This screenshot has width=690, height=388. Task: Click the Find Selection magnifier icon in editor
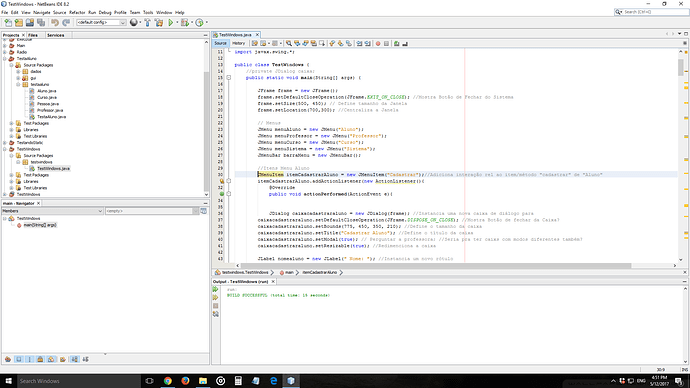(x=289, y=43)
